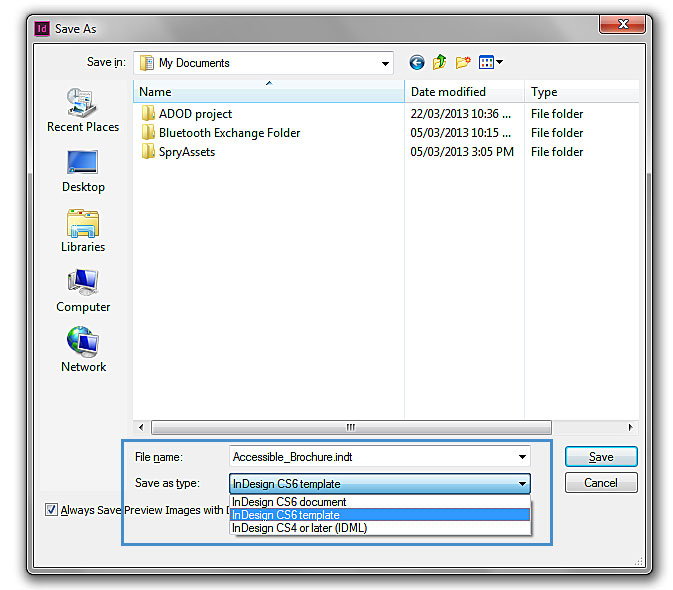Click the Back navigation arrow icon
This screenshot has width=673, height=590.
point(417,63)
